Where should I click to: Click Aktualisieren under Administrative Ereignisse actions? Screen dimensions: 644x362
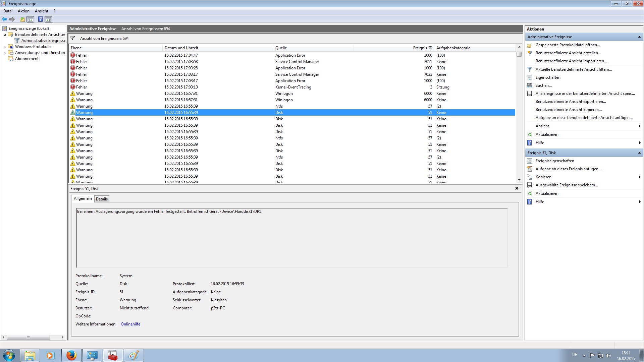pyautogui.click(x=547, y=134)
